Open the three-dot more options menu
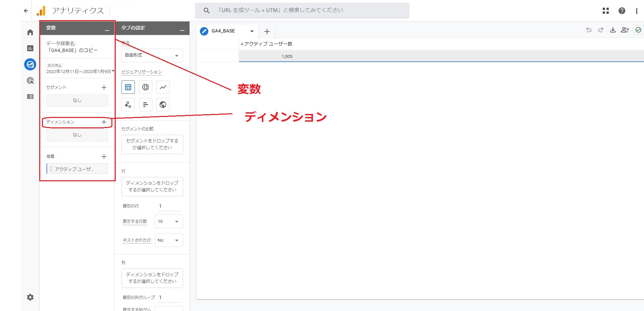 click(x=637, y=11)
